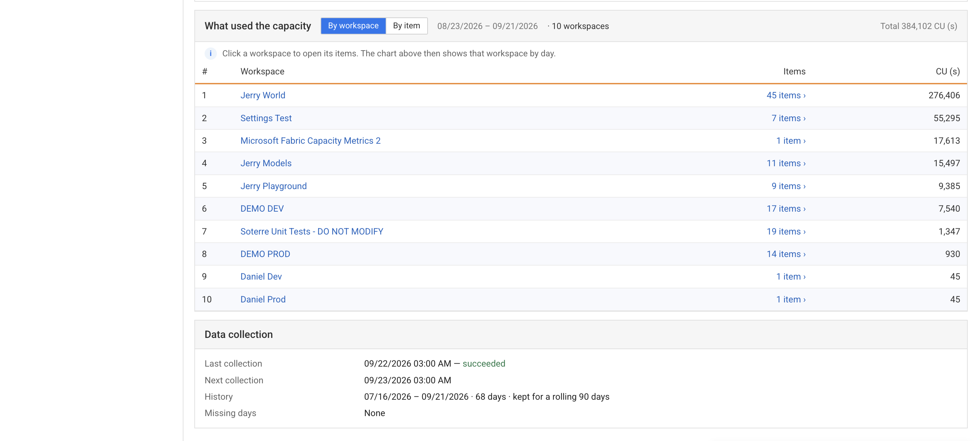Expand the 7 items link
The width and height of the screenshot is (980, 441).
click(788, 118)
